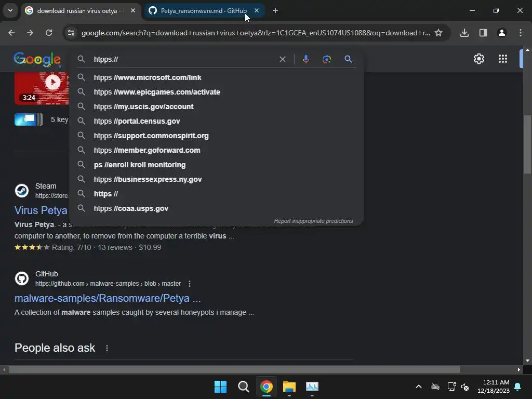Open the malware-samples/Ransomware/Petya result
Image resolution: width=532 pixels, height=399 pixels.
point(108,298)
